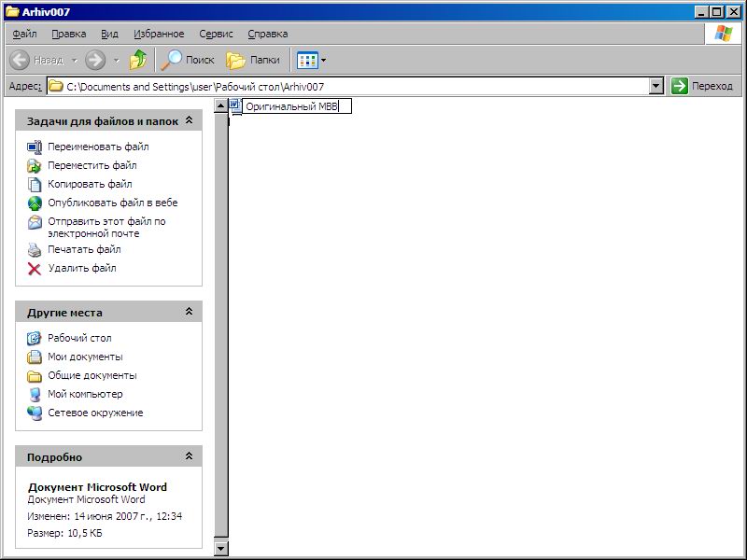Click the Общие документы folder icon
747x560 pixels.
click(x=35, y=376)
